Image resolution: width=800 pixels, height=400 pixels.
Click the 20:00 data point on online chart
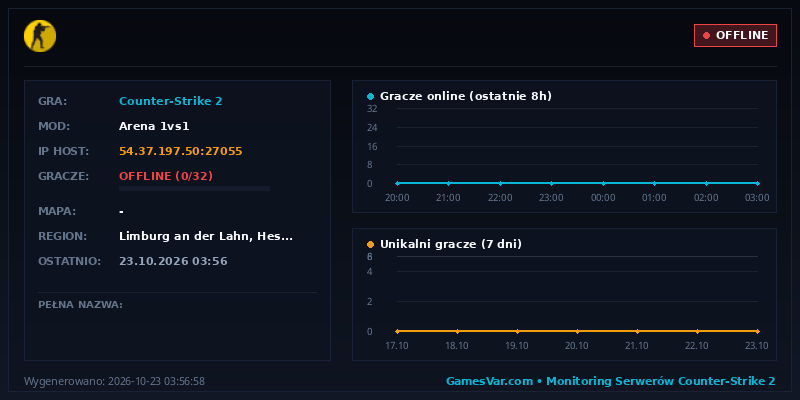(x=397, y=183)
